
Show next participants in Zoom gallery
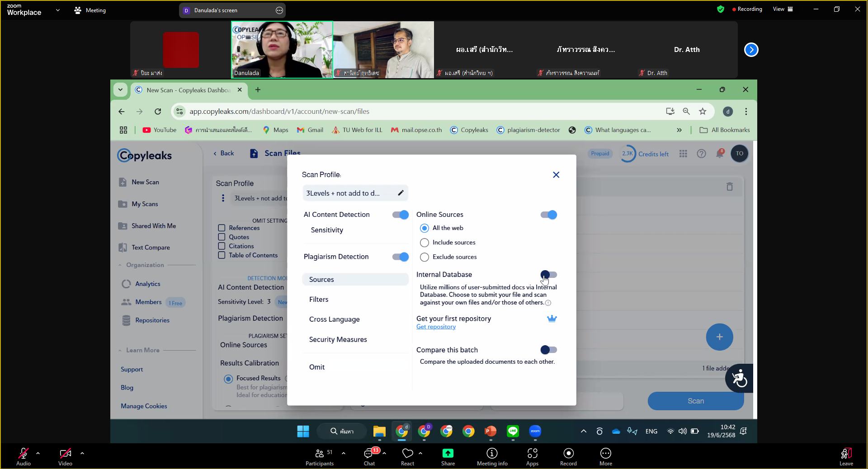coord(751,50)
